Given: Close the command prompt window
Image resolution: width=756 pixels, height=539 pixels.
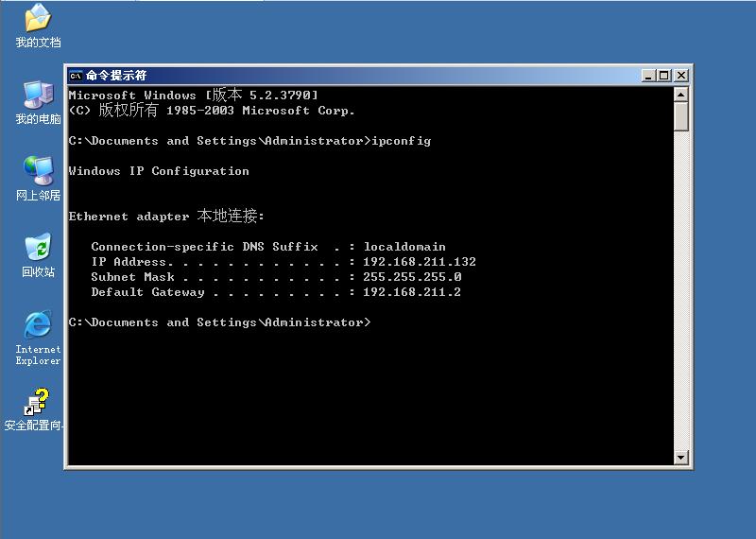Looking at the screenshot, I should coord(681,76).
